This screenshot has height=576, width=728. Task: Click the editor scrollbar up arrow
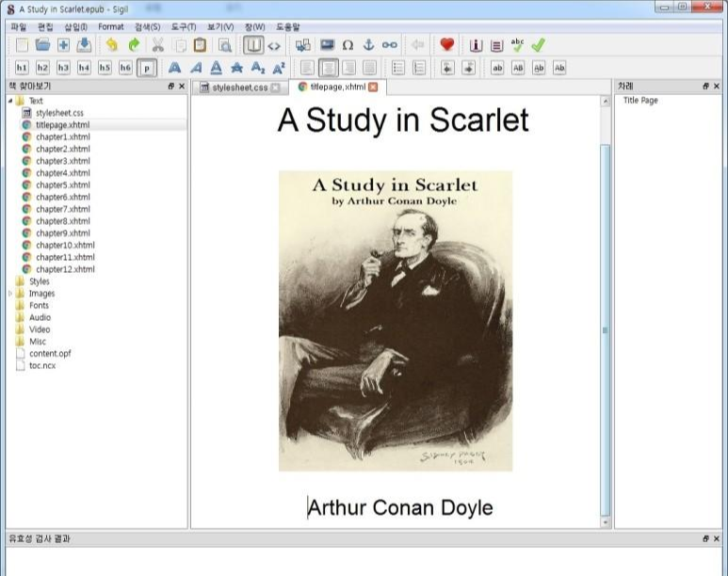pos(605,102)
